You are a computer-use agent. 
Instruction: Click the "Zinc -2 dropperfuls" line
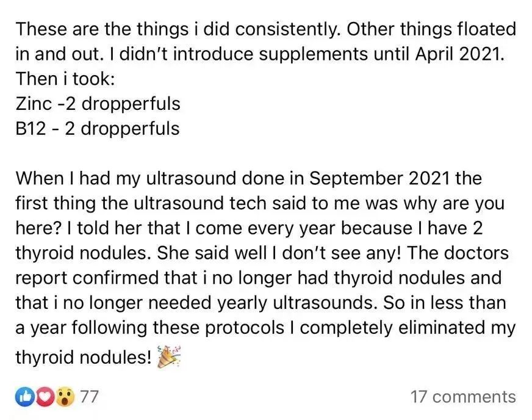click(98, 104)
